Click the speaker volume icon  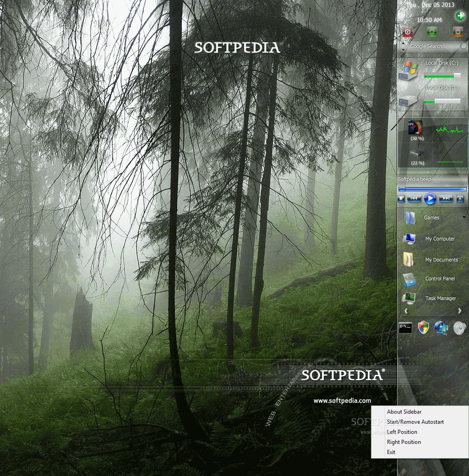coord(459,328)
